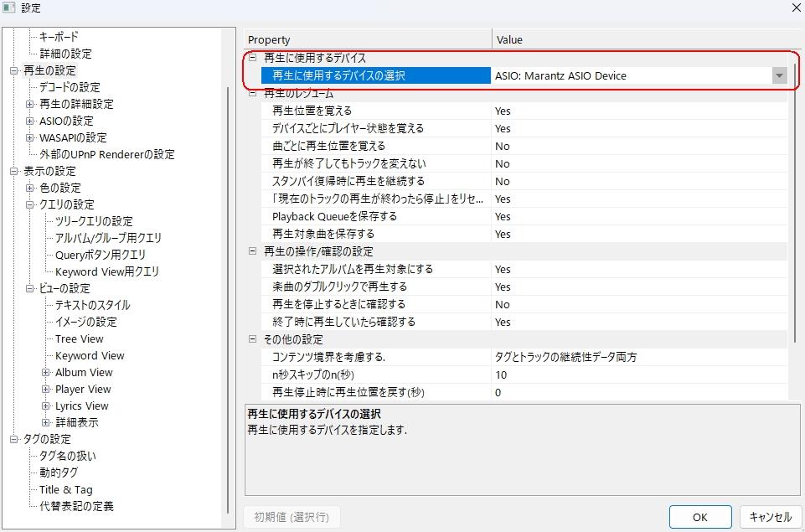Click the n秒スキップ value 10
Screen dimensions: 805x532
(501, 374)
